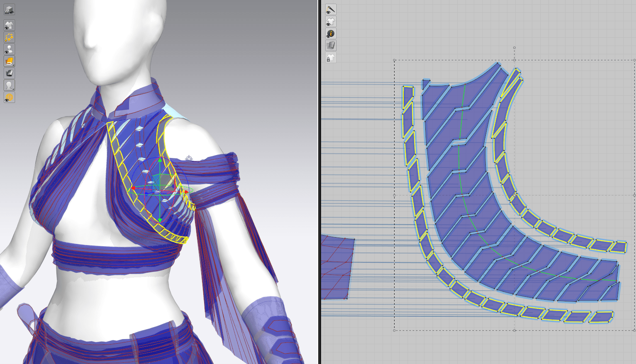The height and width of the screenshot is (364, 636).
Task: Click the lock pattern shirt icon
Action: pos(331,58)
